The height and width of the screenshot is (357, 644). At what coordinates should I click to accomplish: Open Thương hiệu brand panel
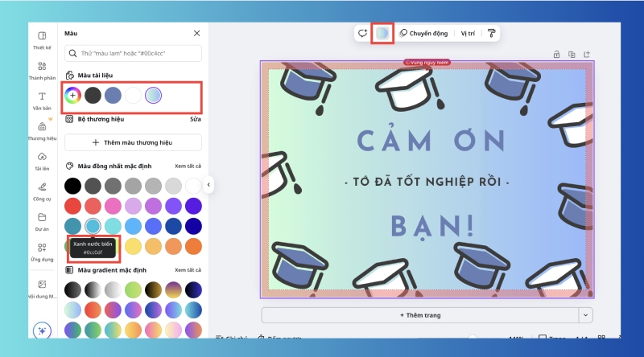pyautogui.click(x=41, y=129)
